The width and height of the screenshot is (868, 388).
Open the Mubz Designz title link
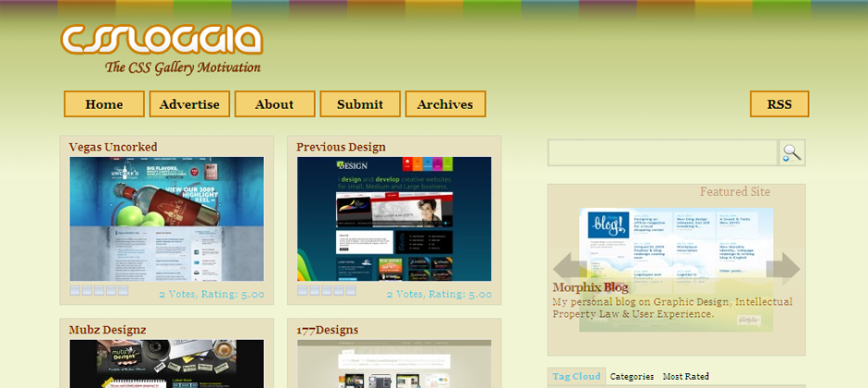point(107,330)
